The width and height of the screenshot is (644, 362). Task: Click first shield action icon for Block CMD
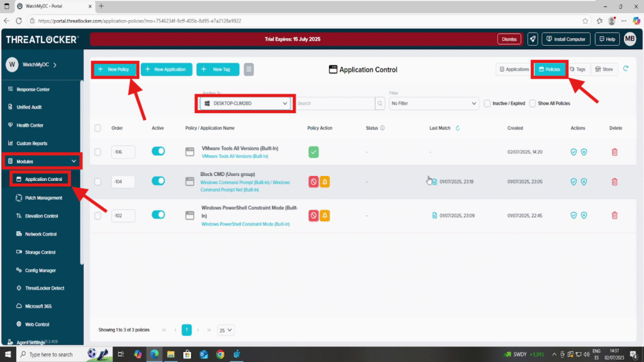(574, 182)
